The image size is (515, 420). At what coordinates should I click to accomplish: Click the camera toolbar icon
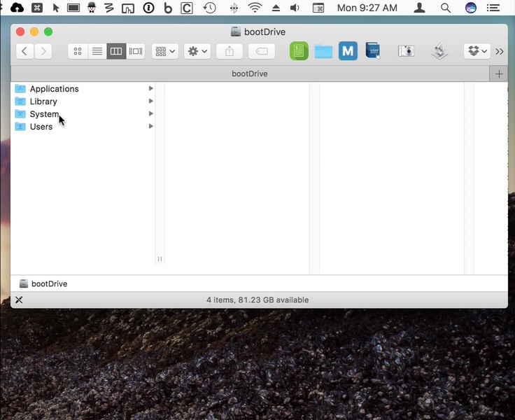[x=406, y=51]
